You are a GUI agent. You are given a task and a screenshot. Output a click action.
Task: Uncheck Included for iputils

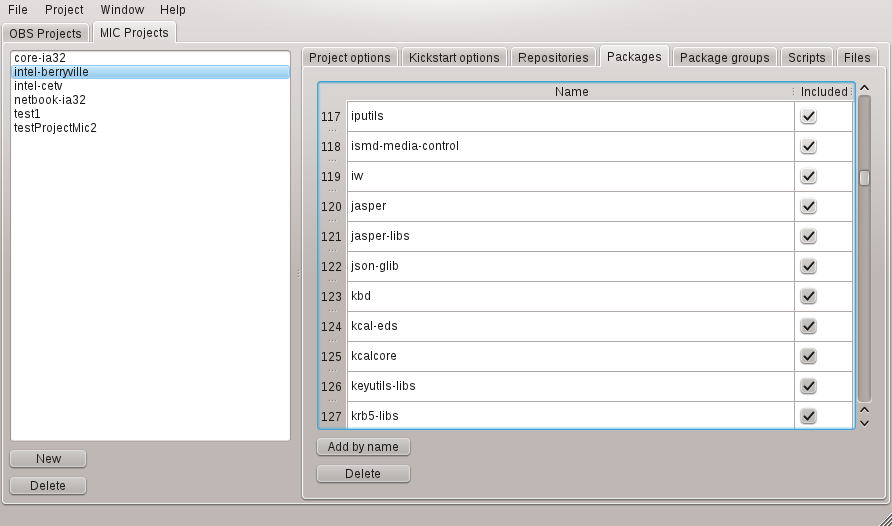(x=808, y=116)
